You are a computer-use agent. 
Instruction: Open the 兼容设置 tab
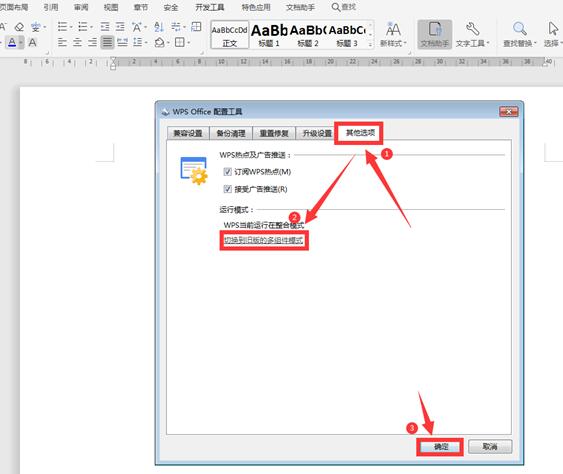[188, 133]
